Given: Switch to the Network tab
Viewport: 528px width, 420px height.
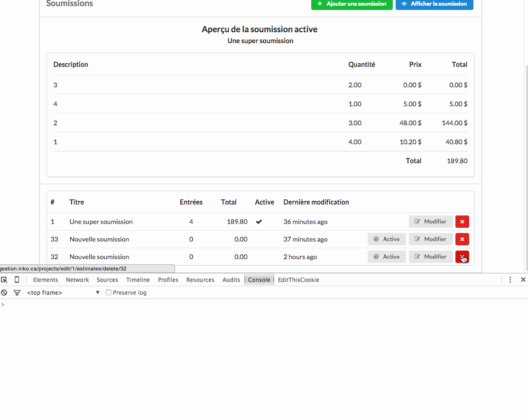Looking at the screenshot, I should 77,280.
